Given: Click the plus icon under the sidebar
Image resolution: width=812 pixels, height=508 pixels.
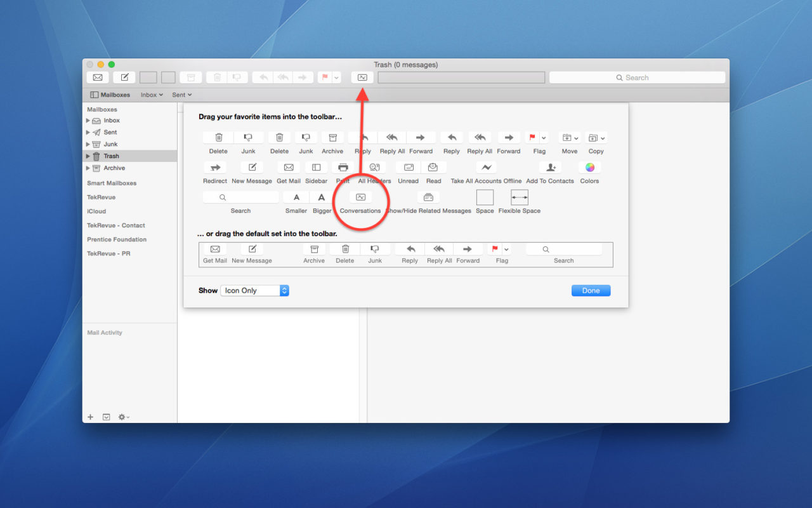Looking at the screenshot, I should click(x=90, y=417).
